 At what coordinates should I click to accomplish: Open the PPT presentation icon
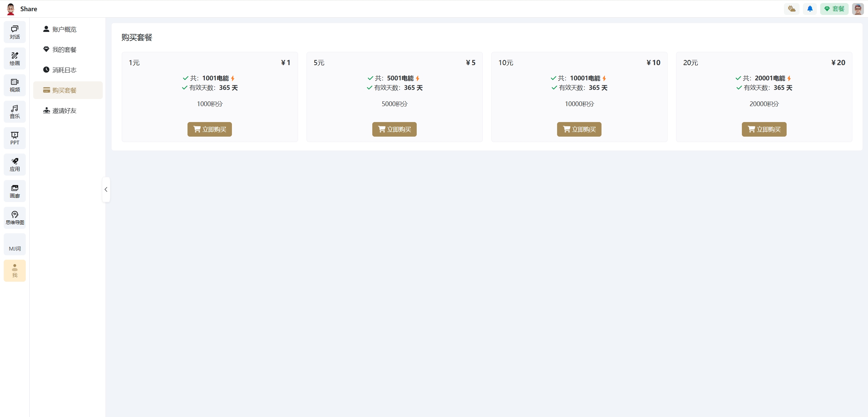point(15,138)
